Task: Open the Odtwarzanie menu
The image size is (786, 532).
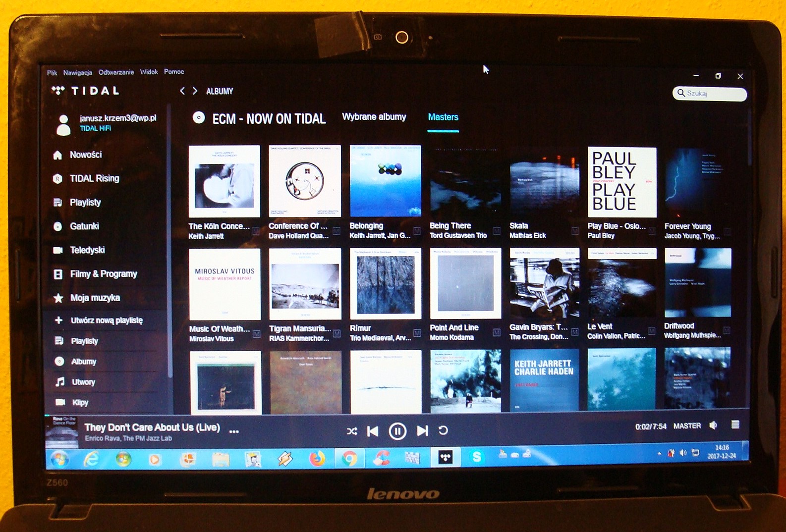Action: [x=116, y=72]
